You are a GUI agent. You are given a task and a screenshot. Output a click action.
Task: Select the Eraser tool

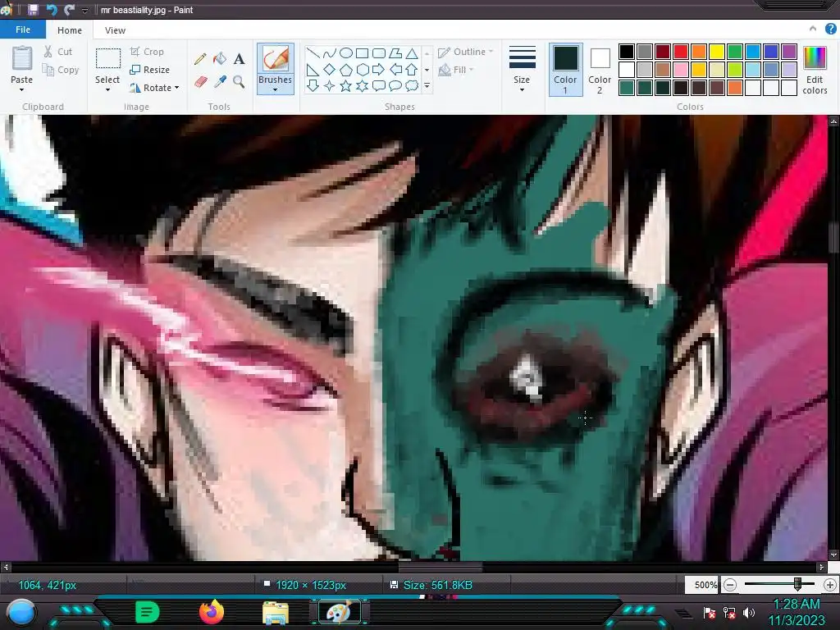(200, 81)
